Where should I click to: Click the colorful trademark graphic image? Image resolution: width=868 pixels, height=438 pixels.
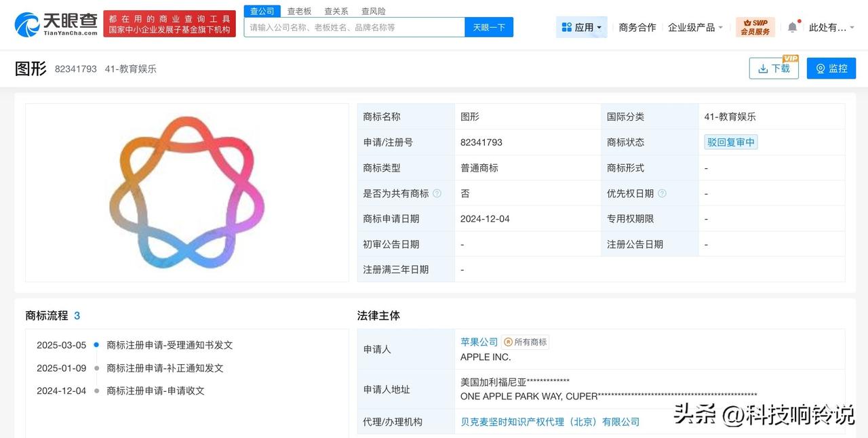pos(187,192)
